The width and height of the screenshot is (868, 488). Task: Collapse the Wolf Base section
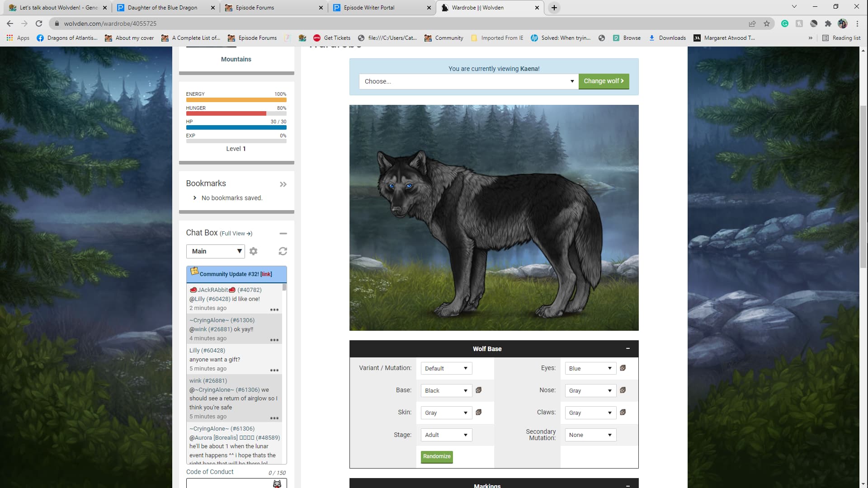(628, 348)
